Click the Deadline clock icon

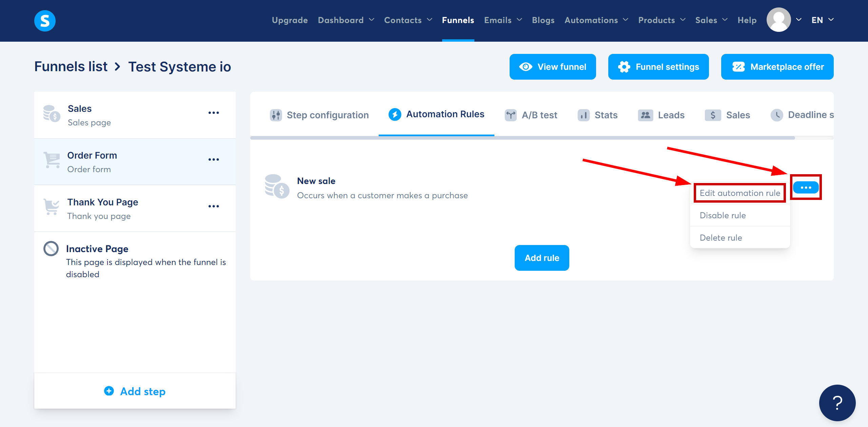[777, 115]
